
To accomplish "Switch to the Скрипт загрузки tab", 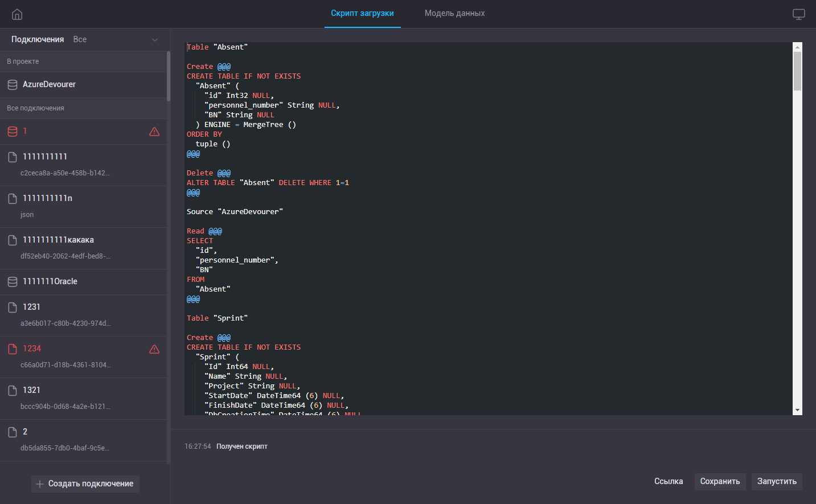I will click(x=362, y=13).
